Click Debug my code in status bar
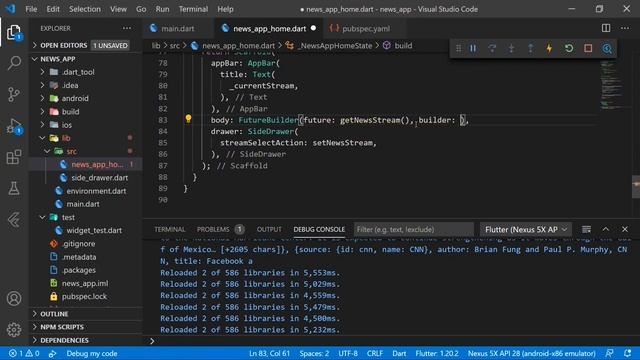This screenshot has width=640, height=360. [x=92, y=353]
